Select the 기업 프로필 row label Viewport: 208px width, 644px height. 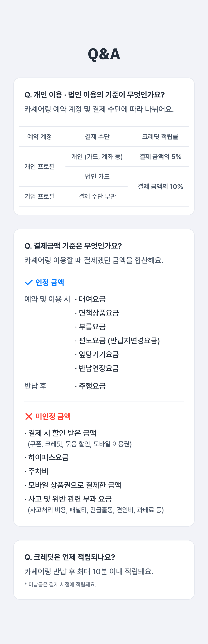click(x=40, y=197)
